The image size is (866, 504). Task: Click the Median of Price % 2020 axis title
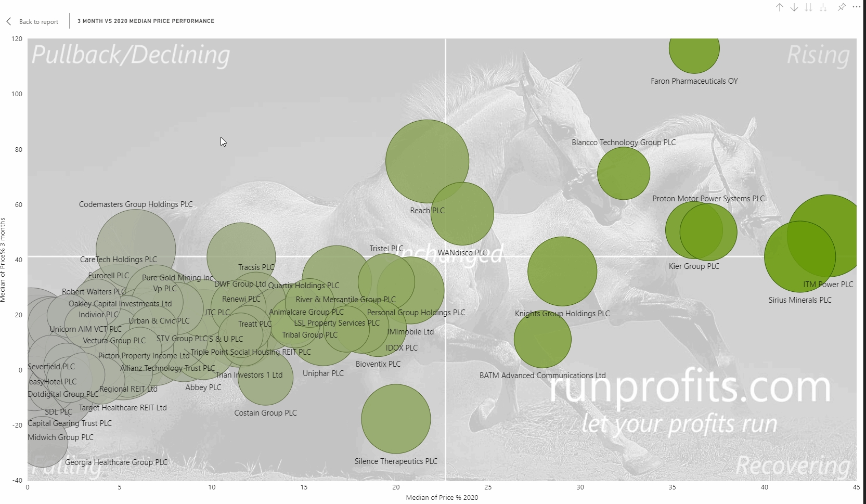click(x=442, y=497)
